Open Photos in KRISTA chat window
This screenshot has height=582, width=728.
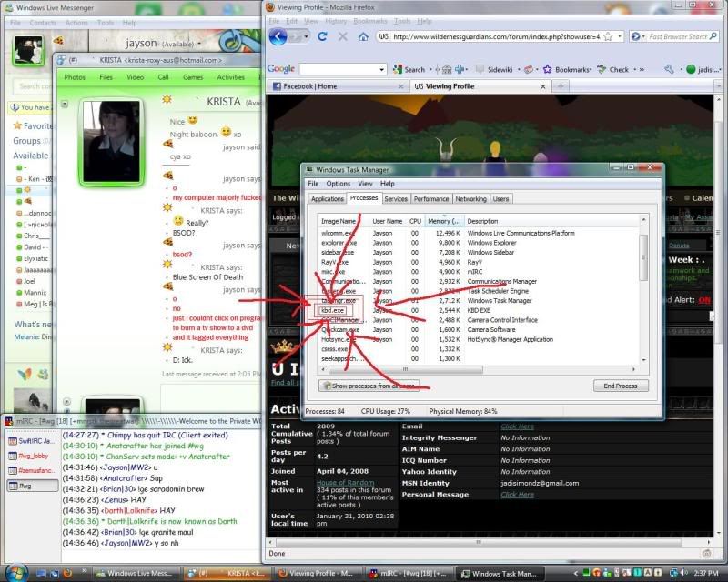[x=75, y=77]
